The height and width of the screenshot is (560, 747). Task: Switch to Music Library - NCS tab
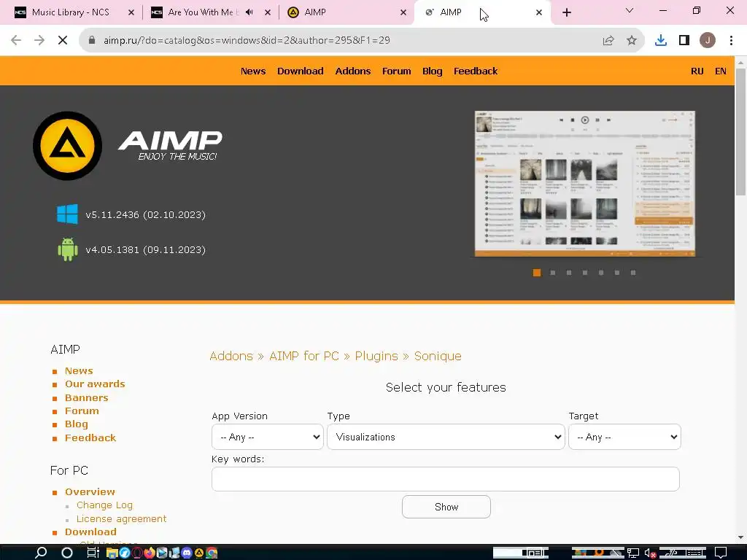click(x=71, y=12)
